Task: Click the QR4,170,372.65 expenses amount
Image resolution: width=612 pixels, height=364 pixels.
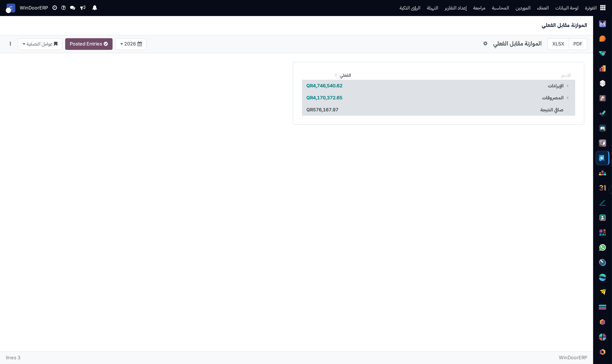Action: (x=324, y=98)
